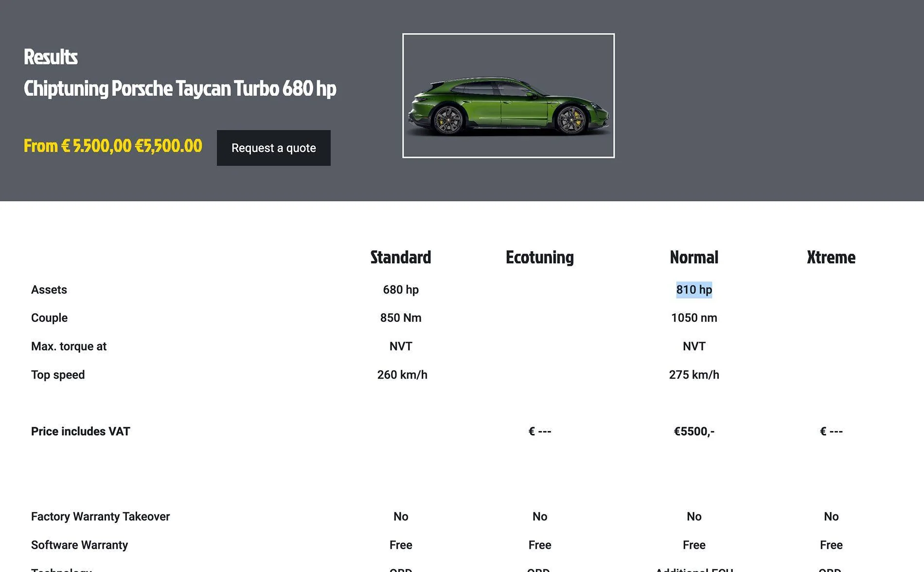Click NVT in the Normal column

694,347
